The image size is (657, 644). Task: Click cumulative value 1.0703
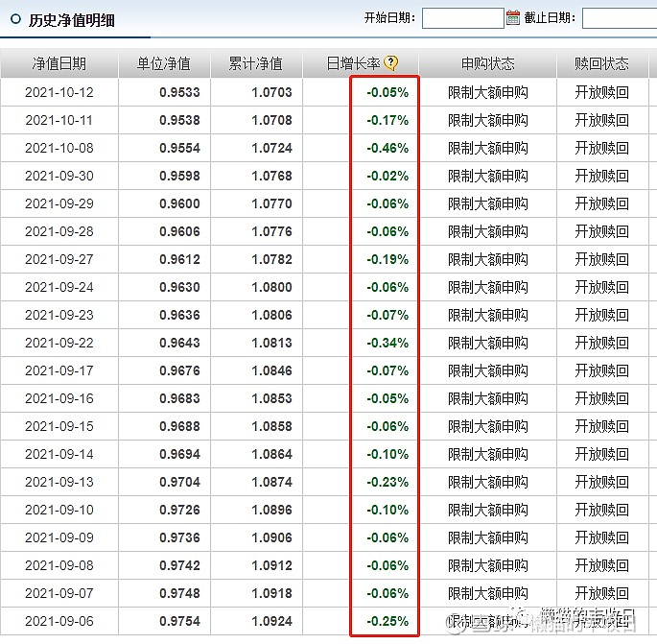point(271,92)
